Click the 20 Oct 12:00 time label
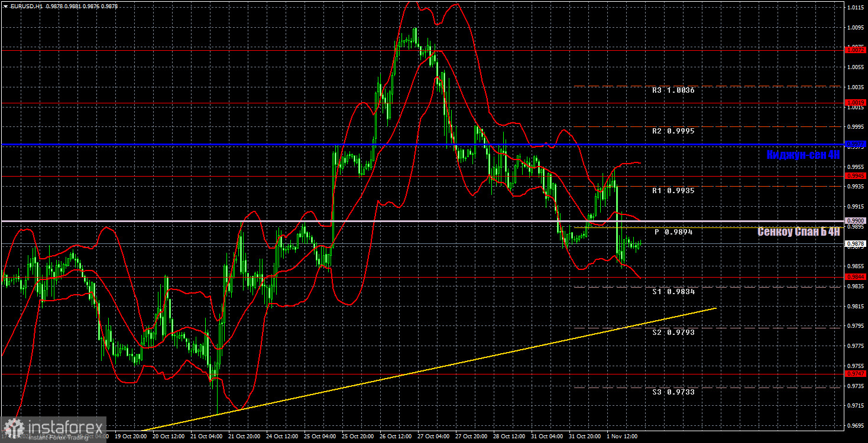Screen dimensions: 868x443 coord(169,437)
